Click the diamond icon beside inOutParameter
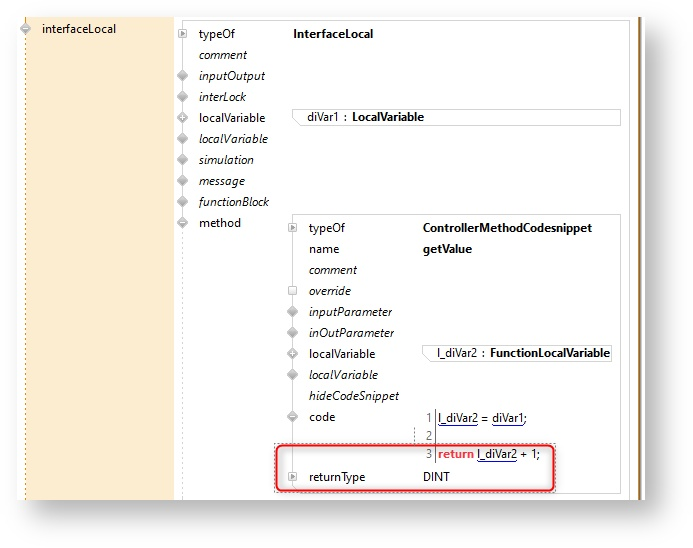 (292, 333)
